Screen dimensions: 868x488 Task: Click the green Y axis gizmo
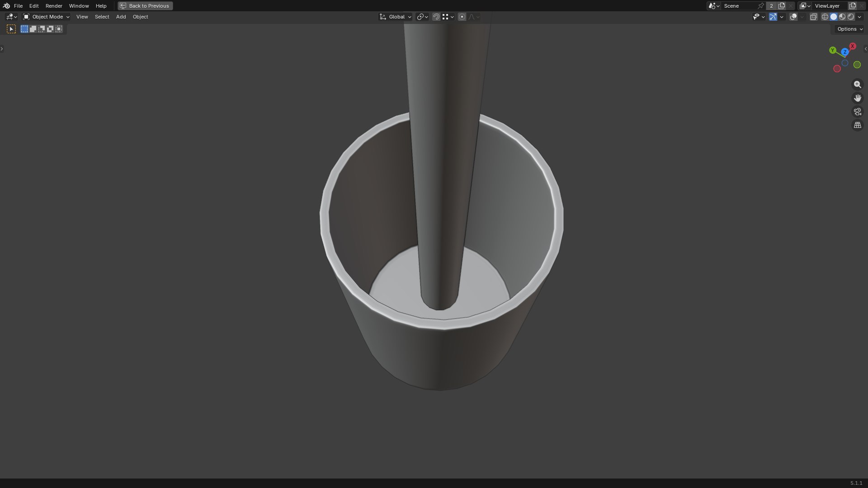pyautogui.click(x=833, y=50)
